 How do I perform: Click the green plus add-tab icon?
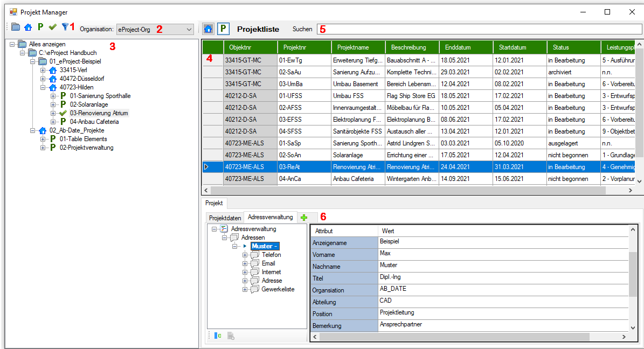pos(304,218)
